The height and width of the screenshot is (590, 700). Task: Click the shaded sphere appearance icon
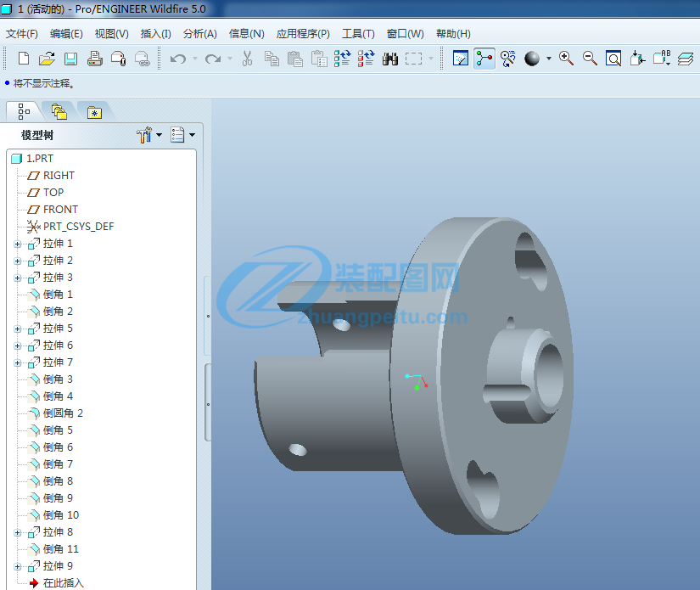tap(532, 59)
